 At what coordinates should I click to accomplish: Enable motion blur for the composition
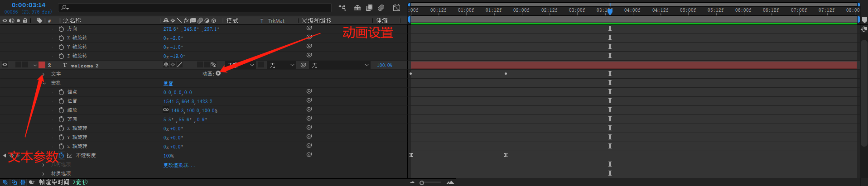click(381, 8)
